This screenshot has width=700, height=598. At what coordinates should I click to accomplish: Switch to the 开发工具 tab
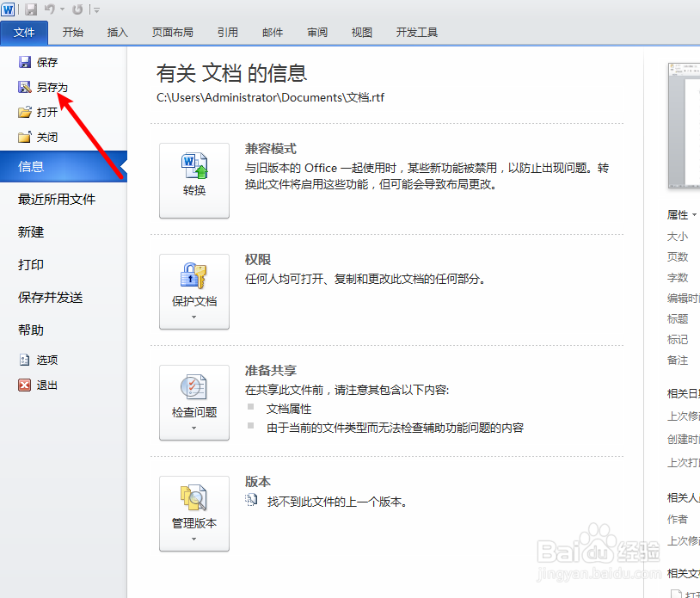(x=416, y=33)
